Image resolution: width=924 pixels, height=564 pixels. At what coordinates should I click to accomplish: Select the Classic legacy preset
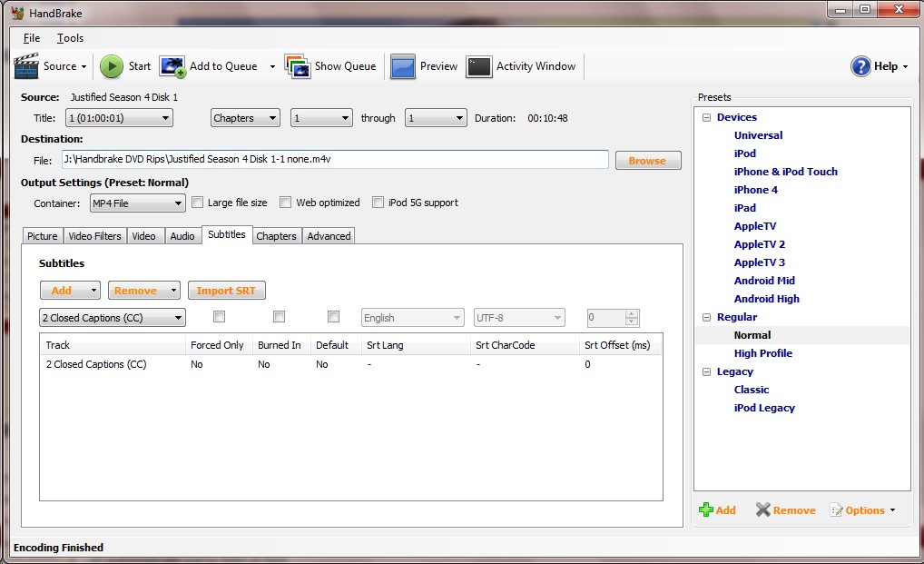(752, 390)
